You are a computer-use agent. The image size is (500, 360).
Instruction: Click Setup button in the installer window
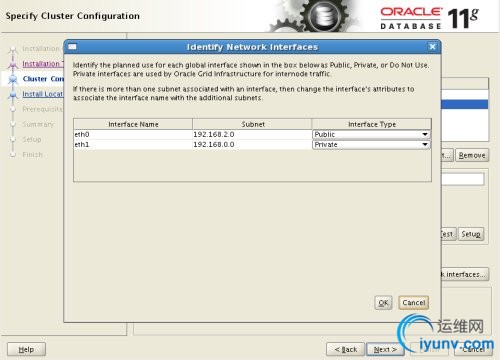tap(471, 234)
